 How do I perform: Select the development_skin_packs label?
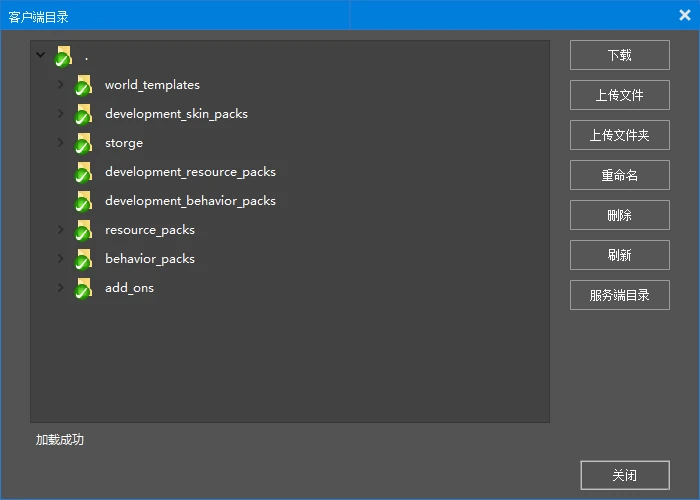(x=176, y=114)
